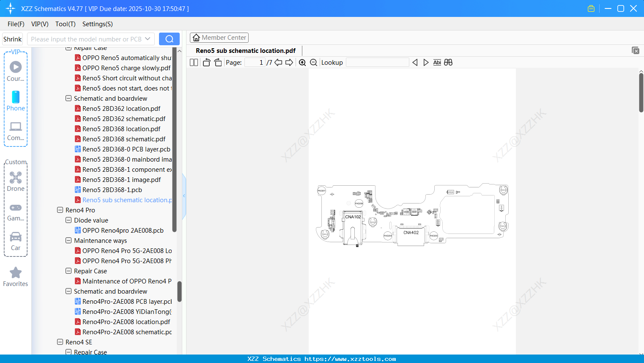Open the Courses video section
Image resolution: width=644 pixels, height=363 pixels.
pos(16,71)
